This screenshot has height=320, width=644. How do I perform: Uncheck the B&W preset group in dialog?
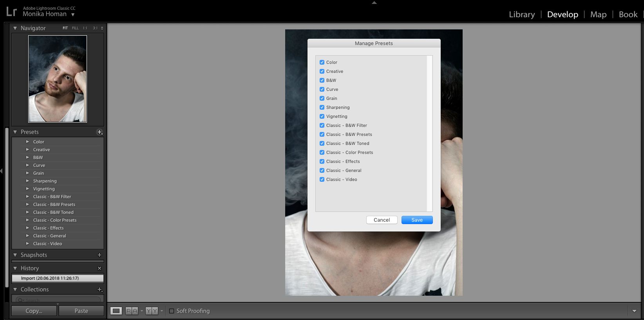[x=322, y=80]
